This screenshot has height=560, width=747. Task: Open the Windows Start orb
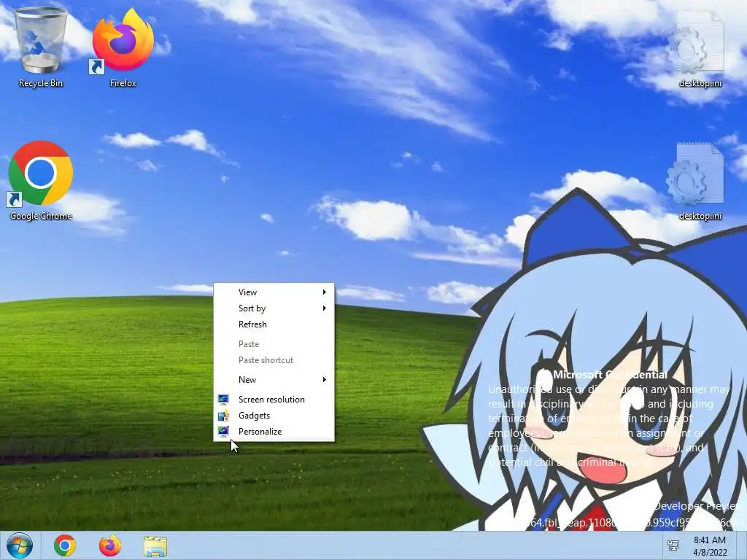tap(20, 545)
